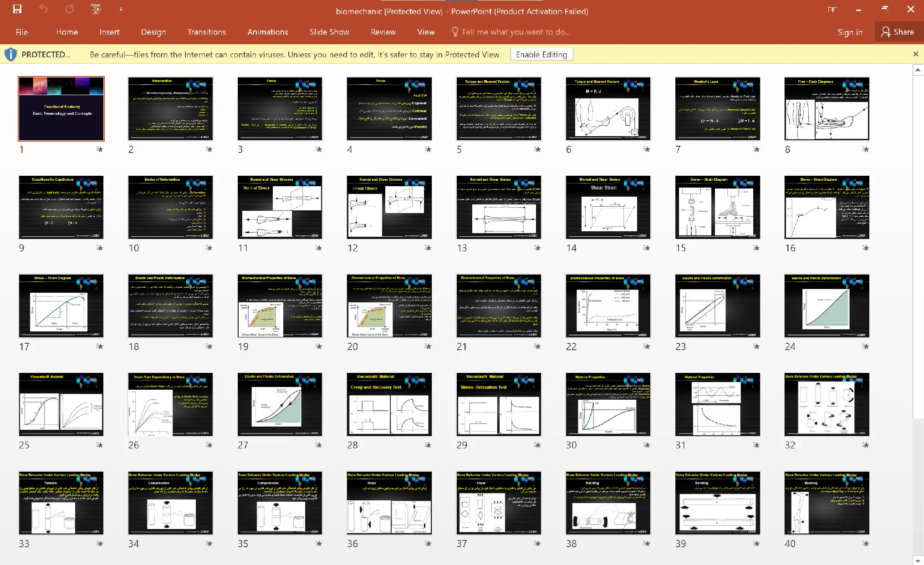This screenshot has height=565, width=924.
Task: Click Start From Beginning slideshow icon
Action: coord(96,9)
